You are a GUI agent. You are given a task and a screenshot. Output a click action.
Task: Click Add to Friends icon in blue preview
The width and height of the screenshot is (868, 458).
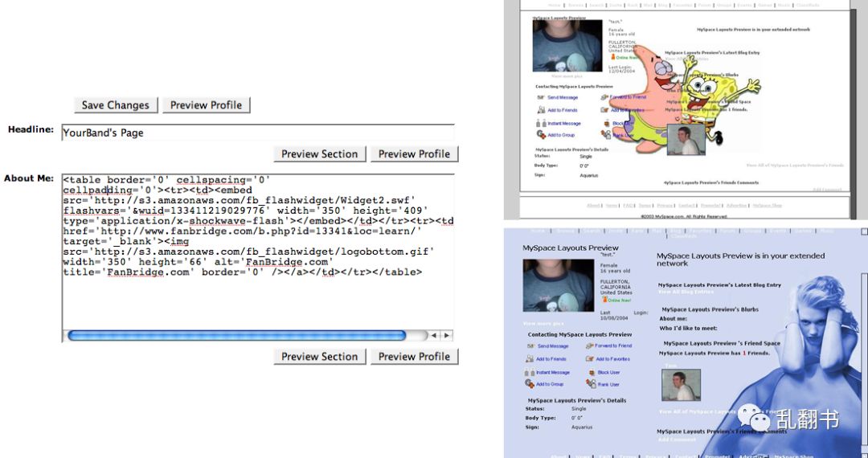(530, 359)
